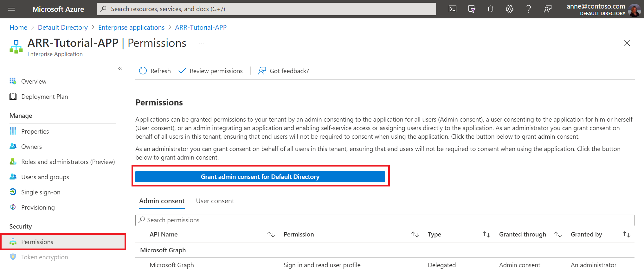Go to Enterprise applications breadcrumb

pos(132,28)
